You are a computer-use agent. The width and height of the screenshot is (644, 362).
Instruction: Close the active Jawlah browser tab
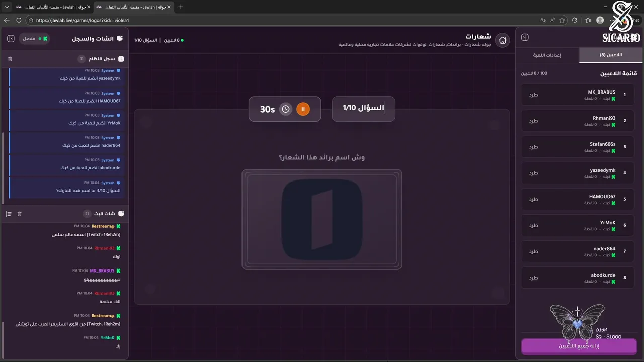(169, 7)
